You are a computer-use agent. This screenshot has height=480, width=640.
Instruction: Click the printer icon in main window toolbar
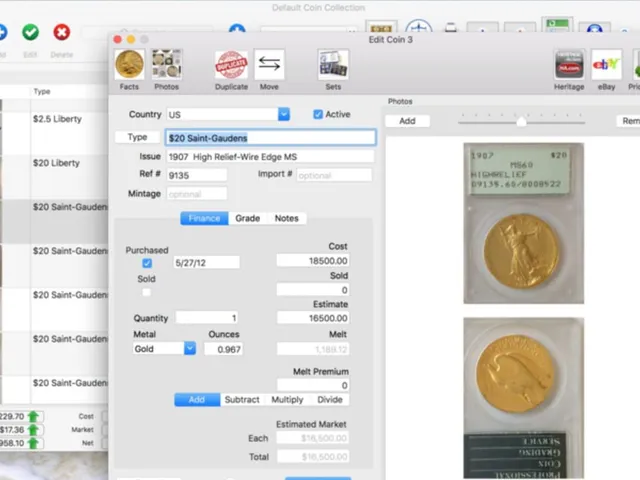tap(451, 28)
